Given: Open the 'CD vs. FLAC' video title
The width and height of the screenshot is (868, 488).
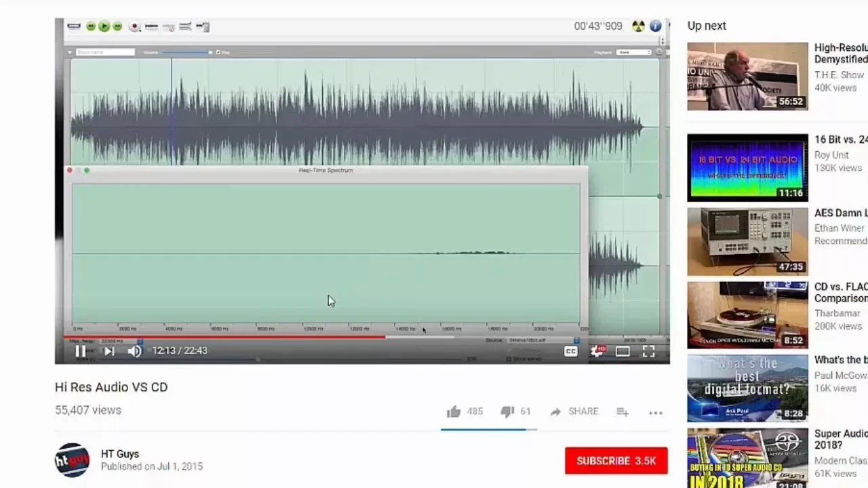Looking at the screenshot, I should coord(841,292).
